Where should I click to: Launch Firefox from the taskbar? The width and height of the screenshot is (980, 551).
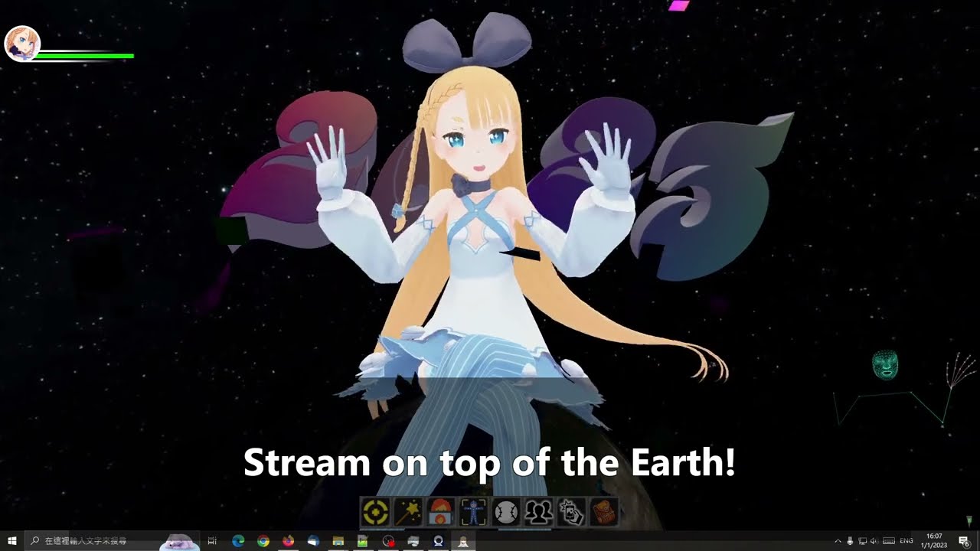tap(288, 541)
